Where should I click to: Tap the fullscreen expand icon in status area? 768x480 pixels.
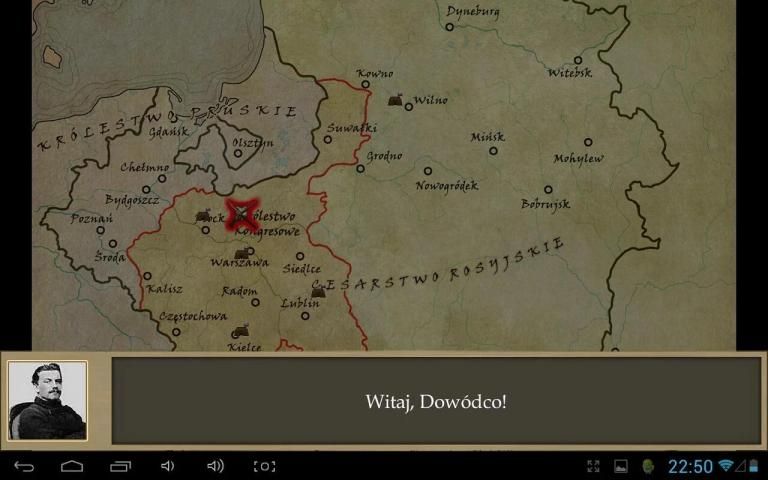[593, 466]
